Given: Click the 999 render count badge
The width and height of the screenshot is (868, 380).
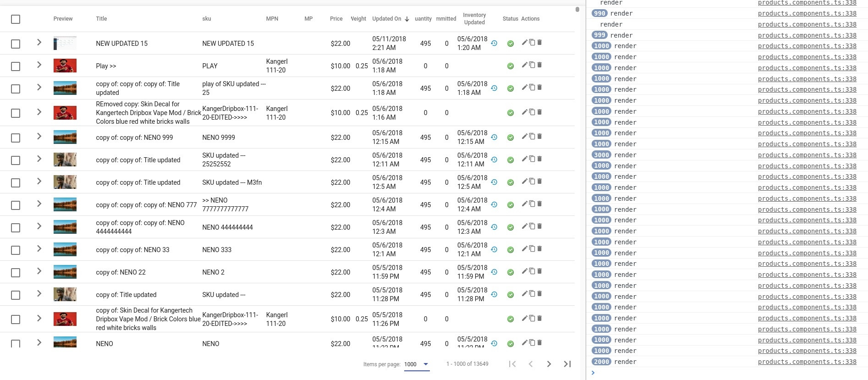Looking at the screenshot, I should tap(599, 35).
